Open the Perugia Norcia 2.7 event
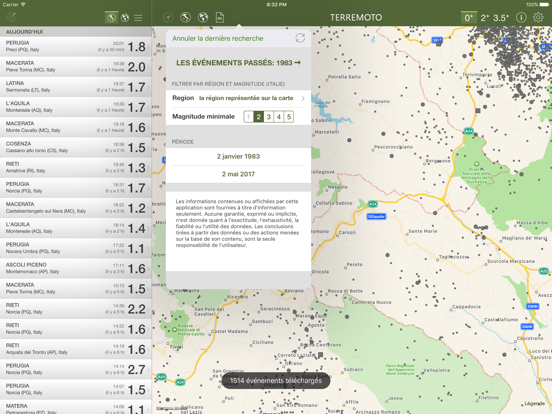The height and width of the screenshot is (414, 552). (76, 369)
